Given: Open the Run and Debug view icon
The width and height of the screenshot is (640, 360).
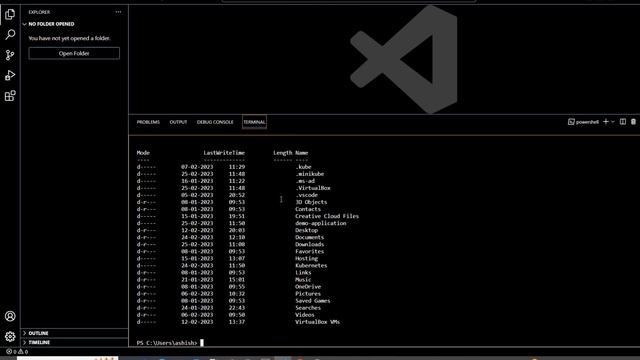Looking at the screenshot, I should [10, 75].
